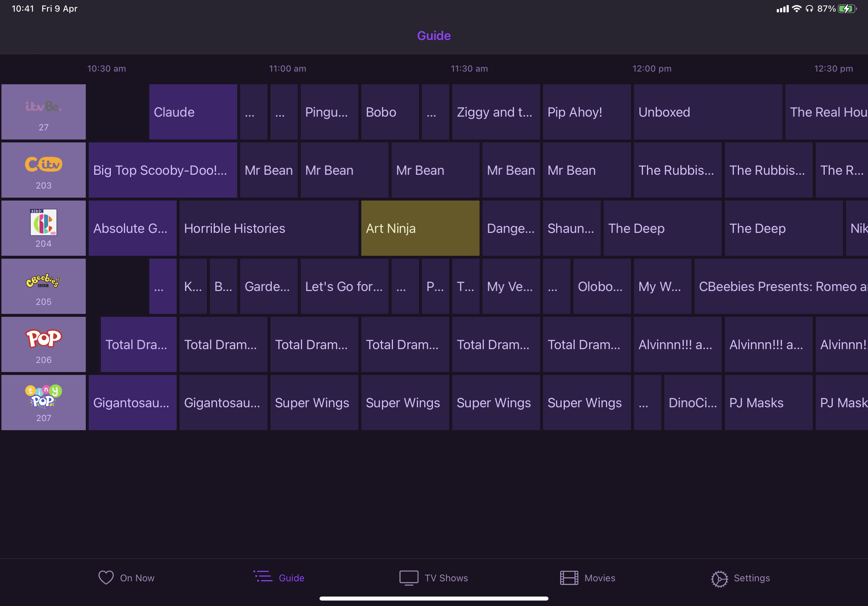The image size is (868, 606).
Task: Tap the Unboxed programme cell
Action: click(x=707, y=112)
